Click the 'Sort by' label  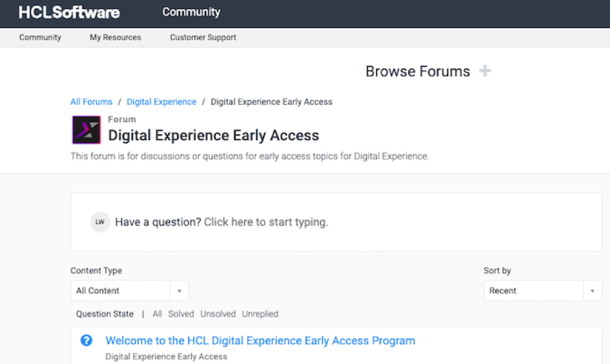click(x=497, y=271)
